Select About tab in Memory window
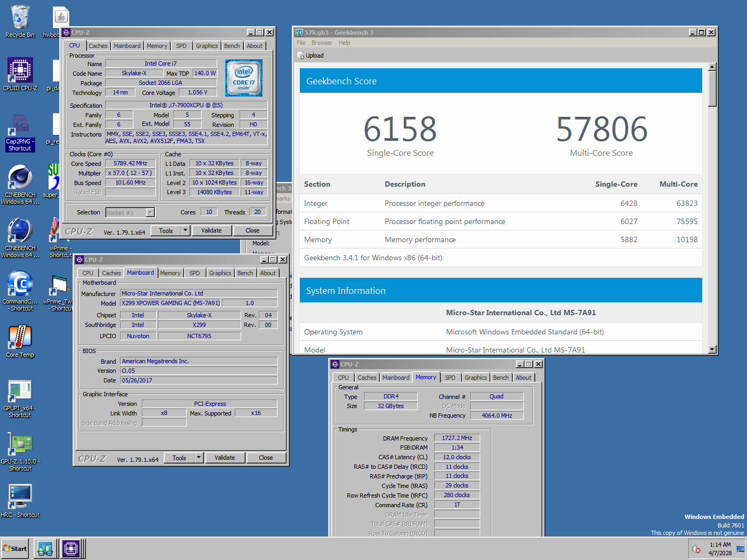The width and height of the screenshot is (747, 560). coord(523,378)
